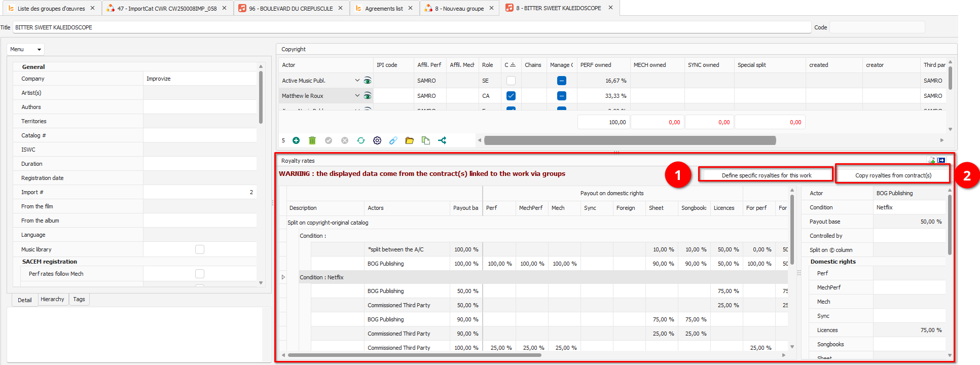Click the Code input field
Image resolution: width=980 pixels, height=365 pixels.
(x=877, y=27)
